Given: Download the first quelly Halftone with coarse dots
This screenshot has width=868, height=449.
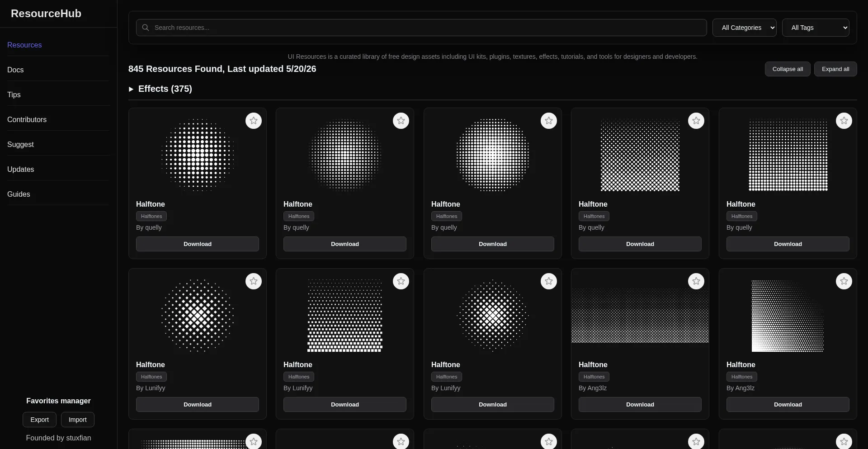Looking at the screenshot, I should (198, 244).
